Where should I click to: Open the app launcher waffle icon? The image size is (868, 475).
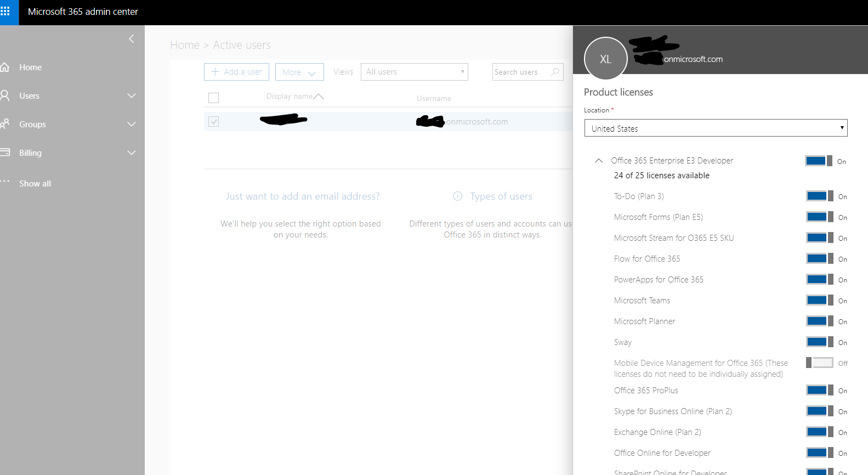click(5, 11)
